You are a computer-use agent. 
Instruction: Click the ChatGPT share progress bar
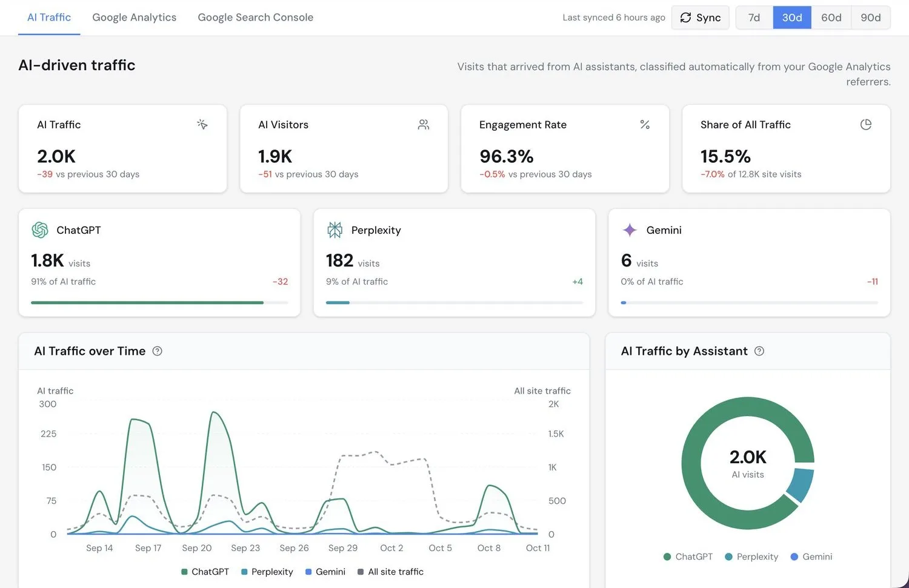pos(159,302)
